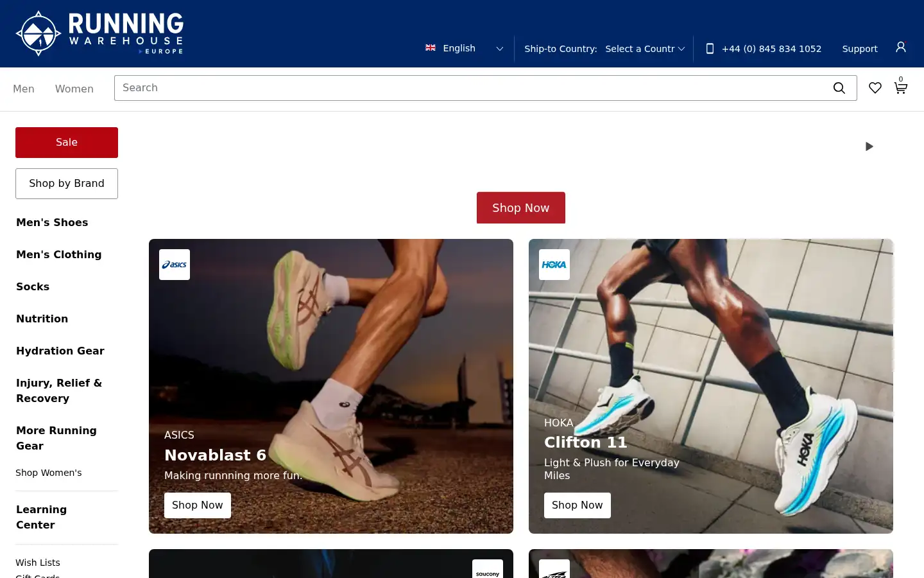Open the user account icon

(x=901, y=47)
